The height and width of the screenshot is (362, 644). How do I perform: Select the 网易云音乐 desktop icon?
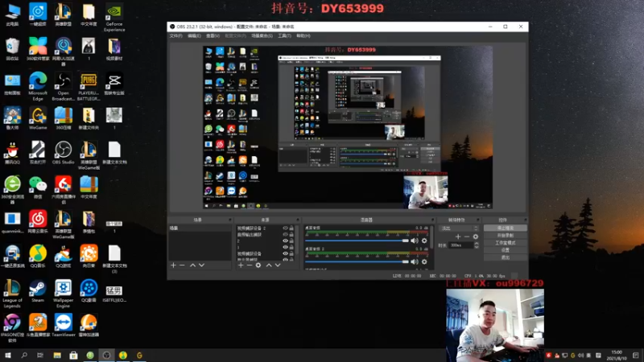coord(38,222)
